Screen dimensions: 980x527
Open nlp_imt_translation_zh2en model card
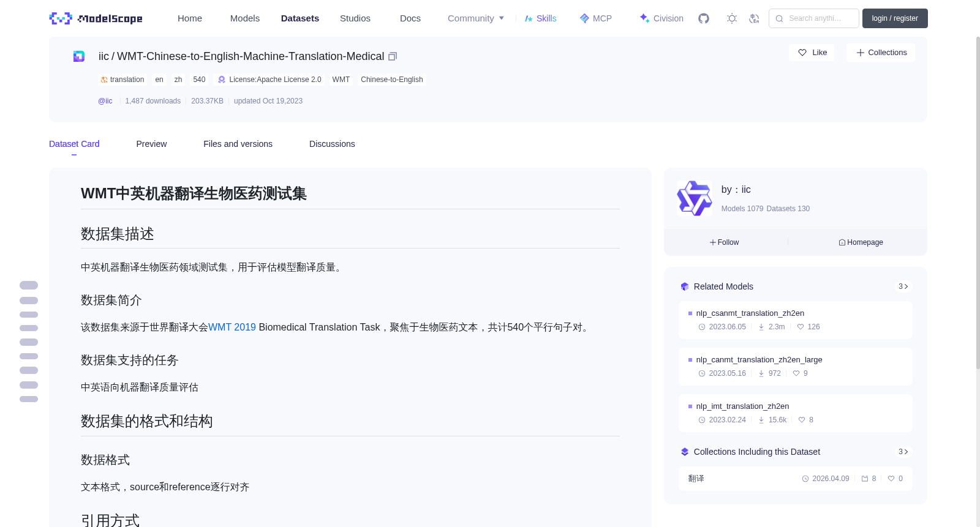tap(795, 413)
